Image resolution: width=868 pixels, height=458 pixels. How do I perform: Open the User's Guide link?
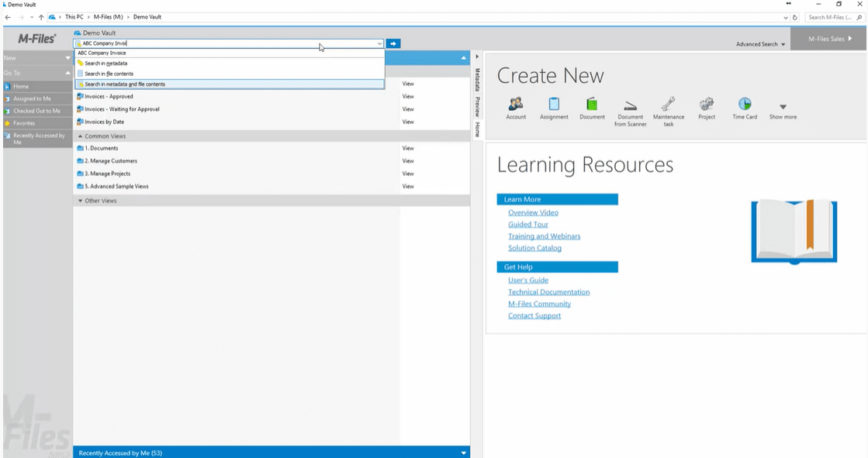click(x=527, y=281)
